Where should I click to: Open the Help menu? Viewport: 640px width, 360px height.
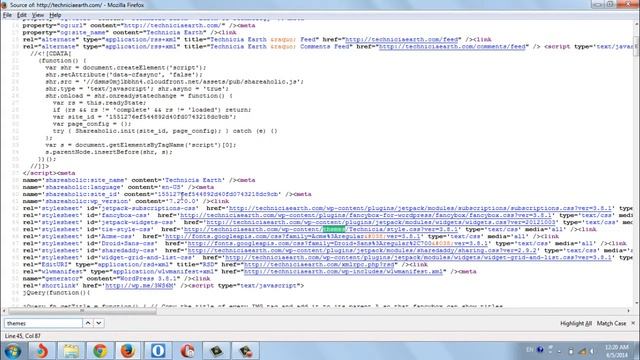[x=55, y=15]
